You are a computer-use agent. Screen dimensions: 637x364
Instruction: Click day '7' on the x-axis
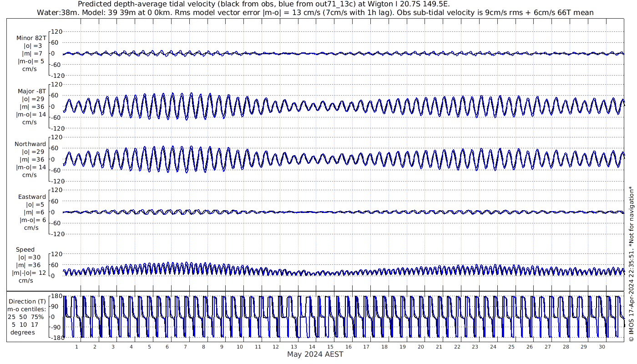coord(185,347)
